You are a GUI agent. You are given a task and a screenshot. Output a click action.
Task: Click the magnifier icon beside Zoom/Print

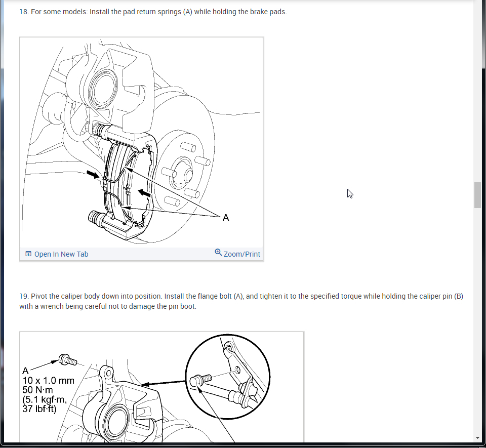[x=218, y=253]
